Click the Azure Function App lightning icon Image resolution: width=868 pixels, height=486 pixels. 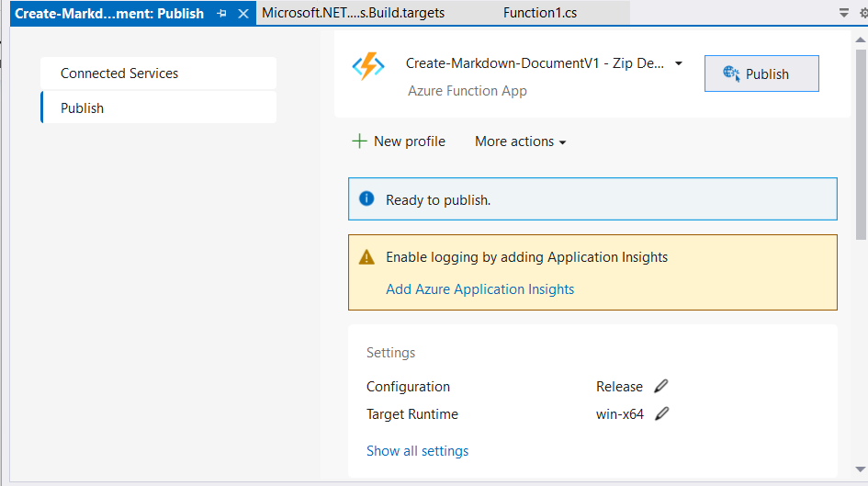[368, 66]
